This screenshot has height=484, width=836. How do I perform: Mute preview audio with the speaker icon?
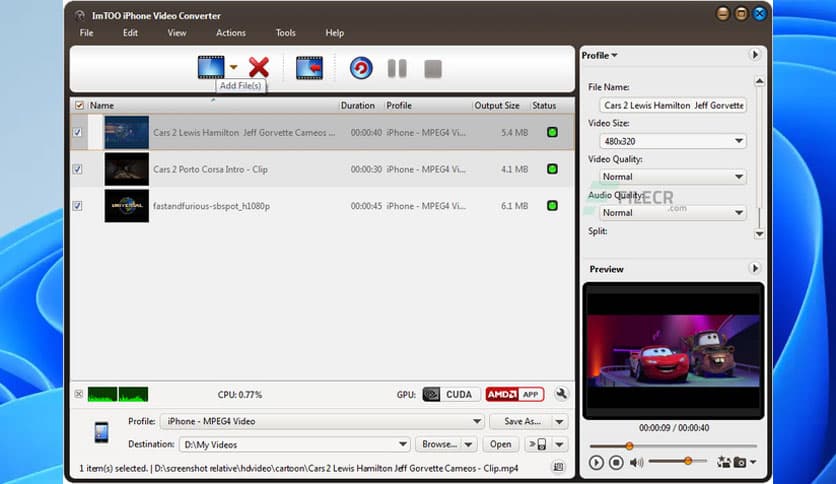[637, 462]
